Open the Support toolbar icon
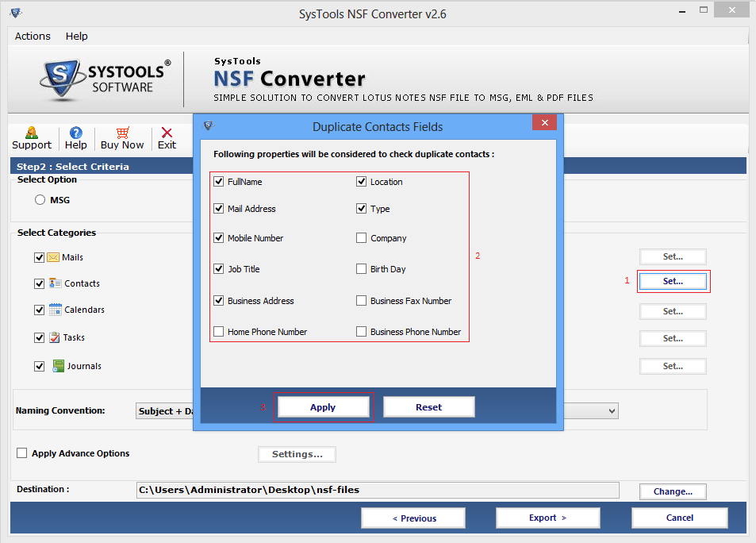 click(x=32, y=133)
